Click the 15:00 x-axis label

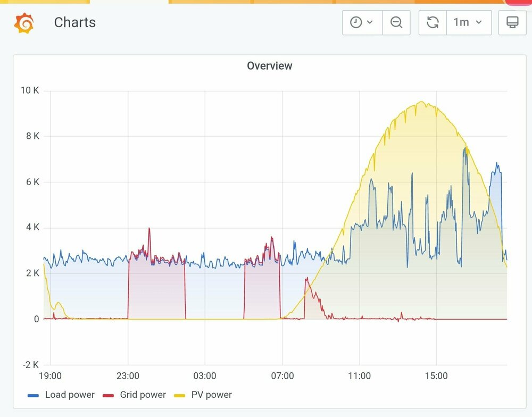click(x=436, y=376)
